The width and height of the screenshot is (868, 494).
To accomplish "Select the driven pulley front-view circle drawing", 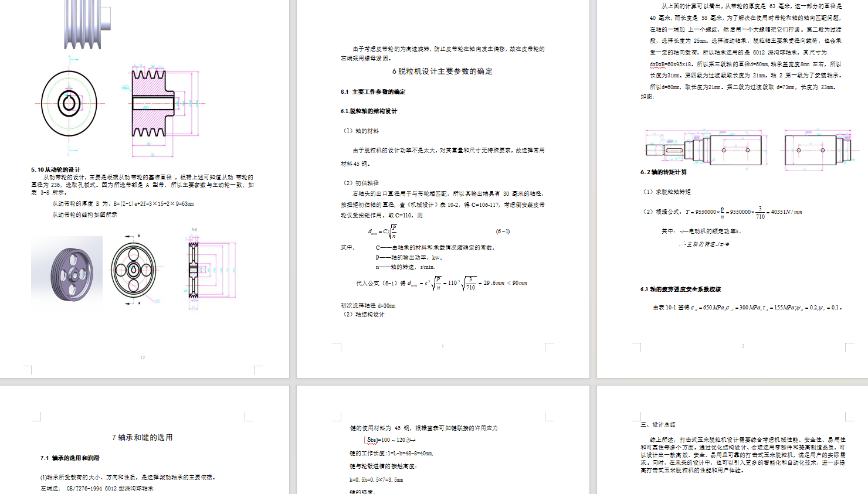I will (69, 104).
